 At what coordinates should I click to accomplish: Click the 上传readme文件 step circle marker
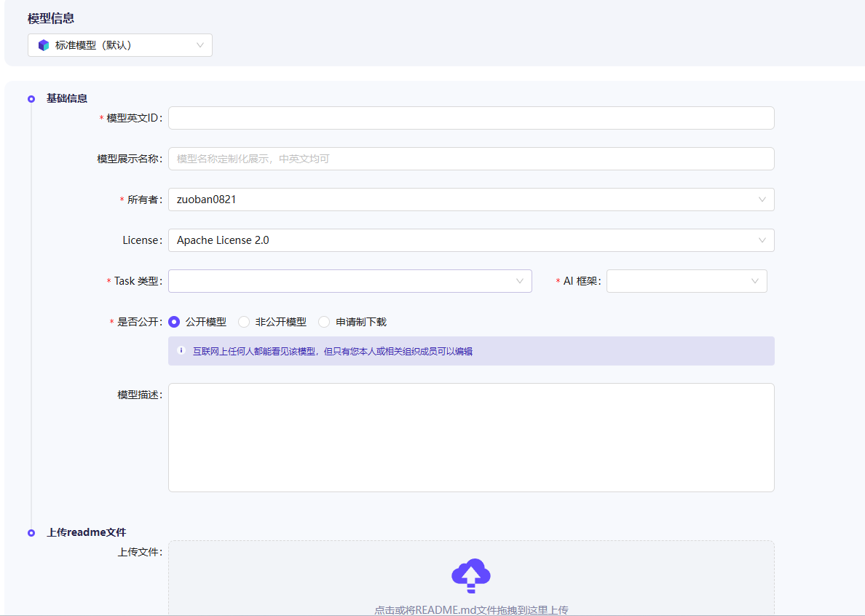(31, 533)
